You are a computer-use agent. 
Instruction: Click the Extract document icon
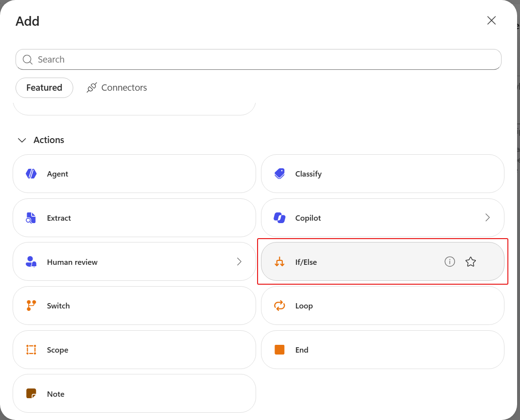31,218
